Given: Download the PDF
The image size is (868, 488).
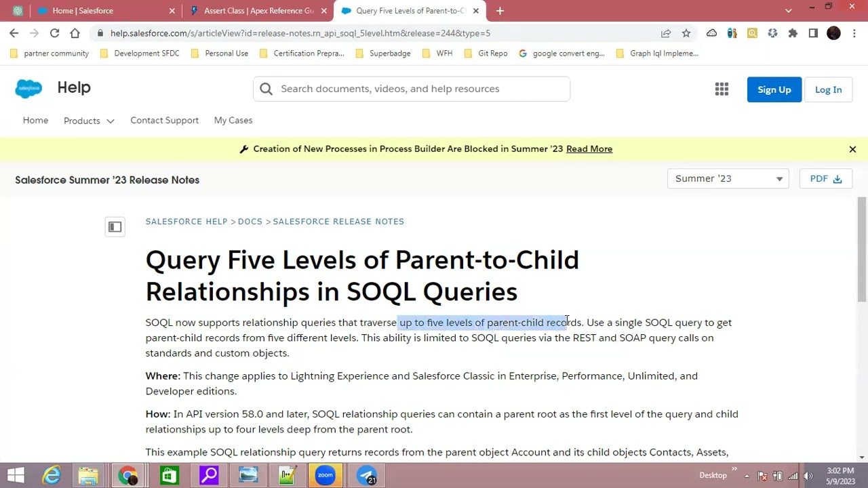Looking at the screenshot, I should [x=825, y=179].
